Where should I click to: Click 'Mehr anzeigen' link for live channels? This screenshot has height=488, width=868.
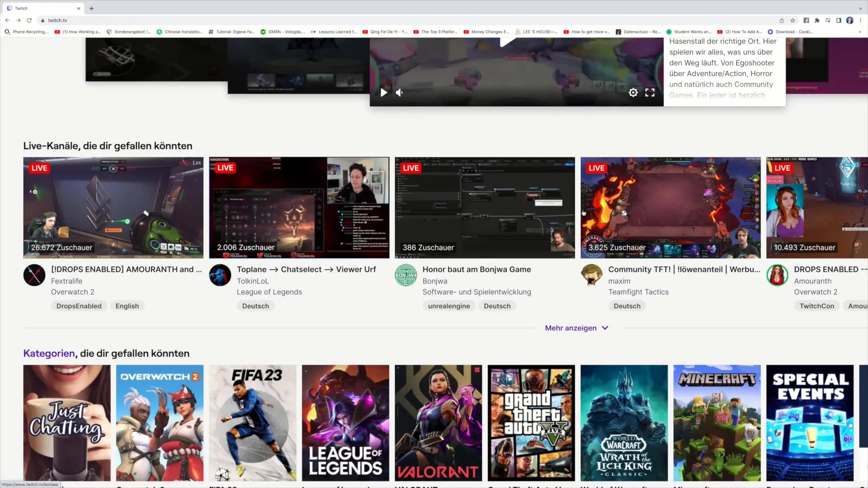tap(577, 328)
